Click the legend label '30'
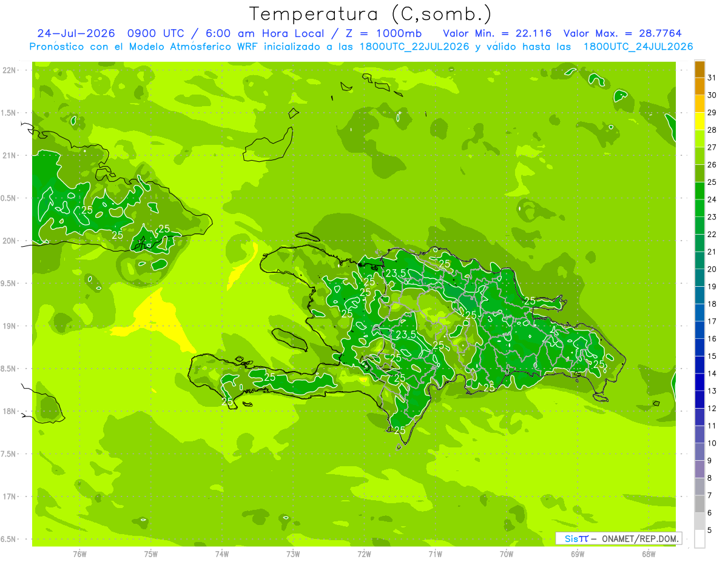Screen dimensions: 728x562 (712, 95)
